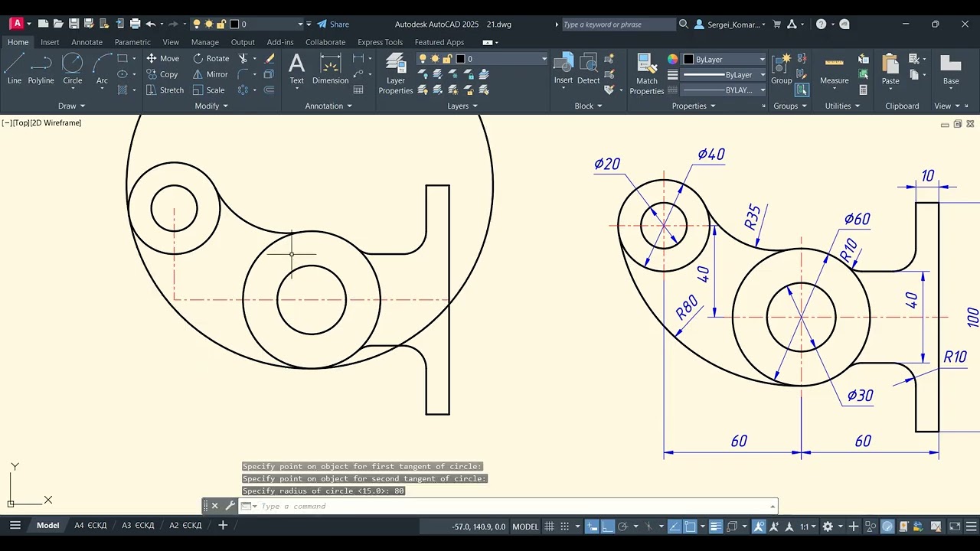Toggle ortho mode in status bar

point(607,527)
